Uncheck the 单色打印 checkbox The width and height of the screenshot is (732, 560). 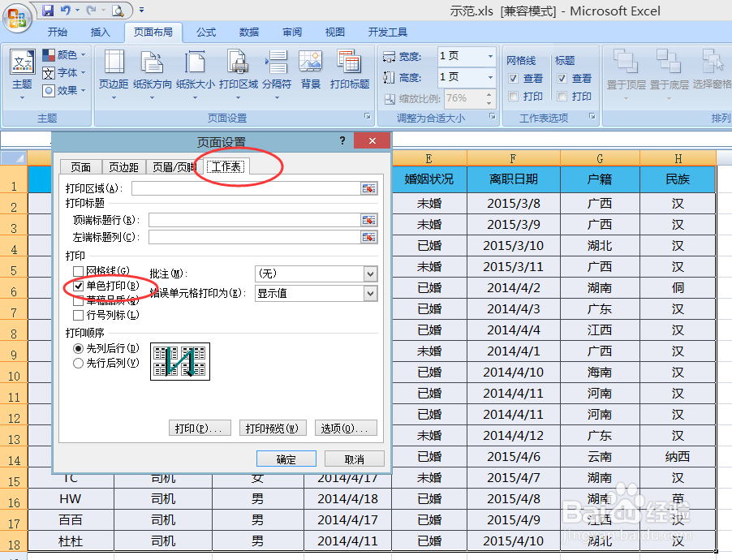pos(78,286)
